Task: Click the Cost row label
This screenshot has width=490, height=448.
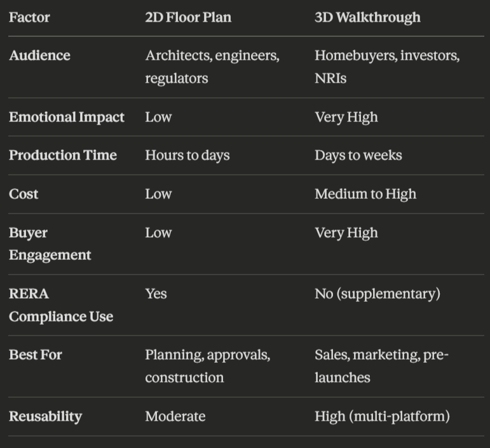Action: point(24,194)
